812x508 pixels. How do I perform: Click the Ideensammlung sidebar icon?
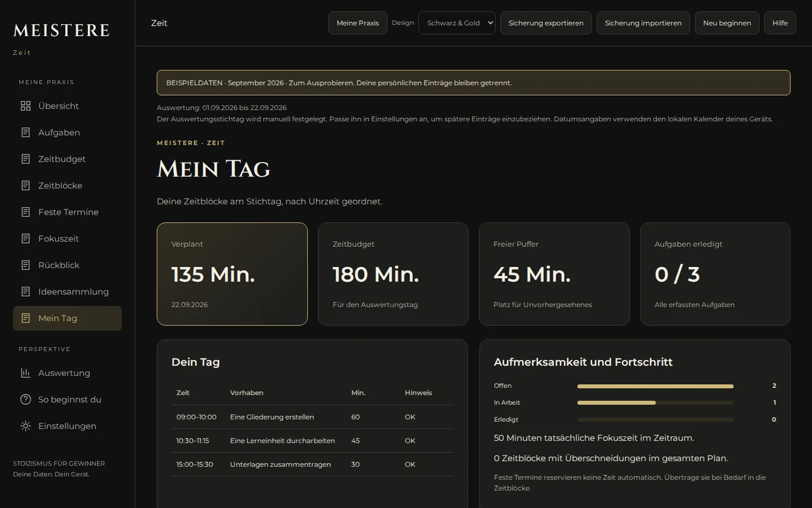pyautogui.click(x=26, y=291)
